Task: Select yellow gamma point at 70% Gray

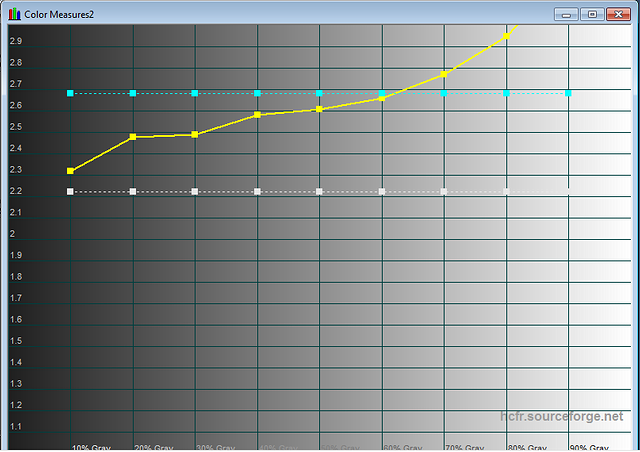Action: 444,74
